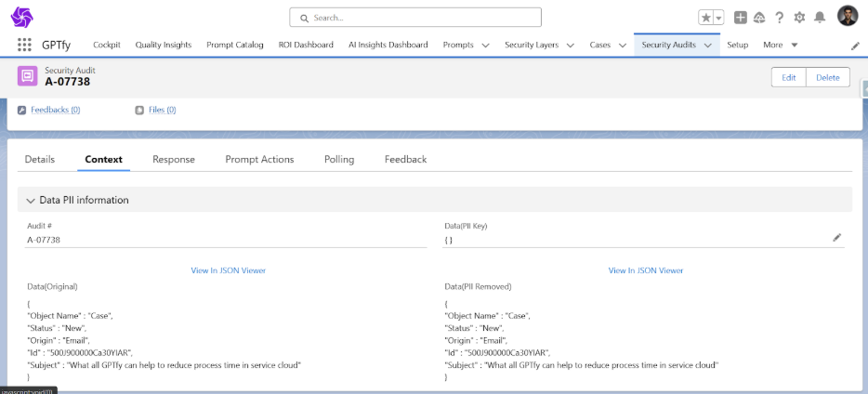The height and width of the screenshot is (394, 868).
Task: Click into the global Search field
Action: 414,18
